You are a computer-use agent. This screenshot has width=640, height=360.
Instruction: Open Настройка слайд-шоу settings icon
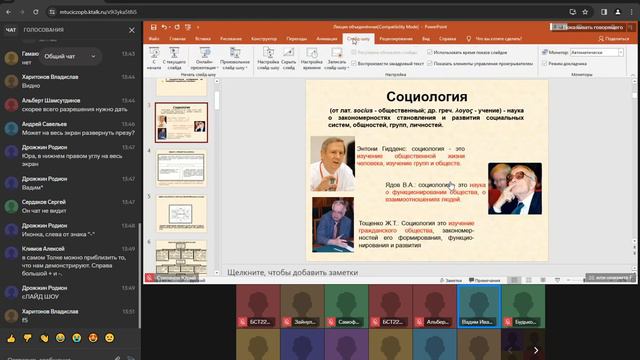pyautogui.click(x=268, y=58)
